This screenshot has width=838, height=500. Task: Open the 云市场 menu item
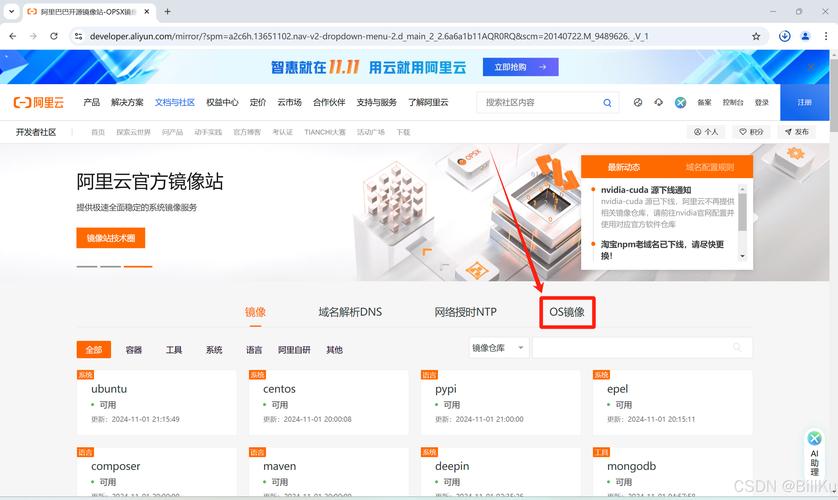point(289,102)
